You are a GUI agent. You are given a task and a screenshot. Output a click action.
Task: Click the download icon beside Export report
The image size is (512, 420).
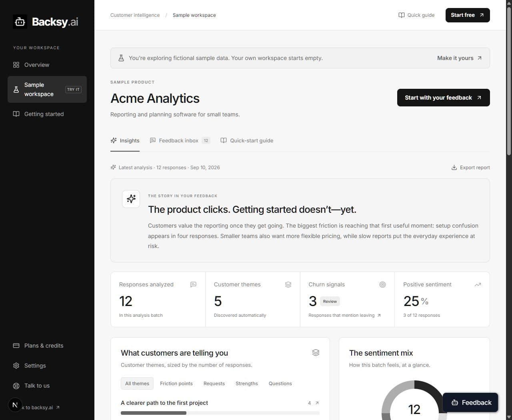click(x=454, y=168)
